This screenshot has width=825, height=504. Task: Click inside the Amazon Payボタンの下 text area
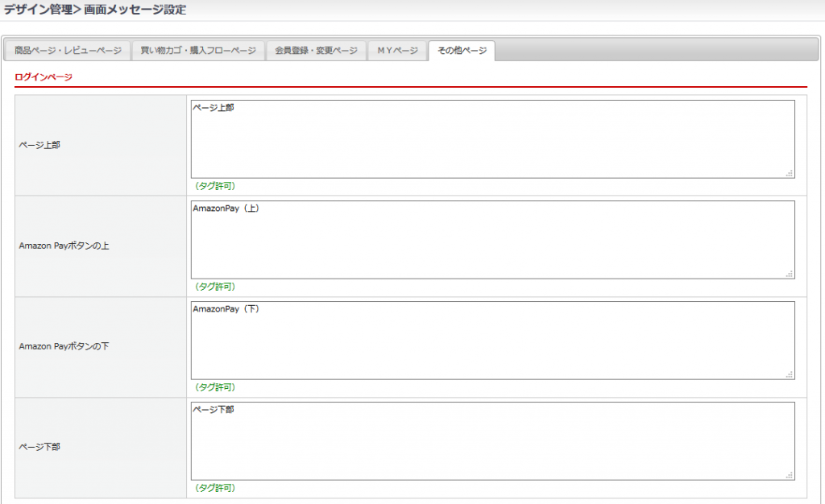point(492,341)
